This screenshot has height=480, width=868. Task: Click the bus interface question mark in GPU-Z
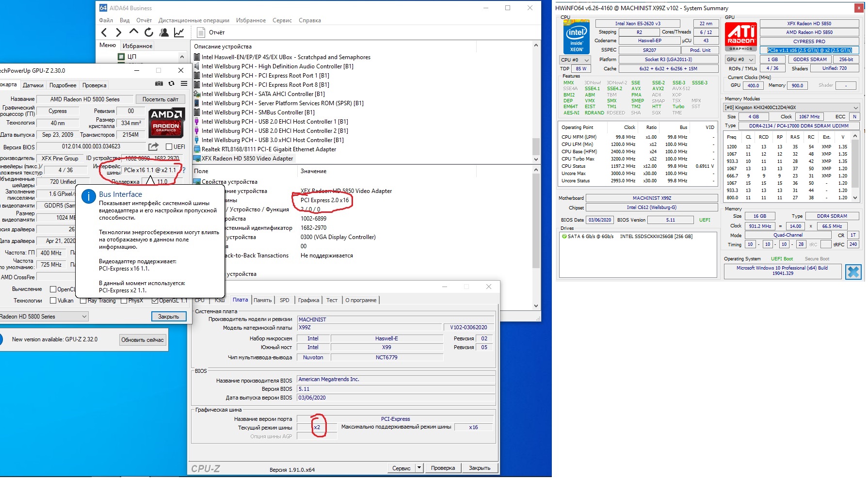pos(184,170)
